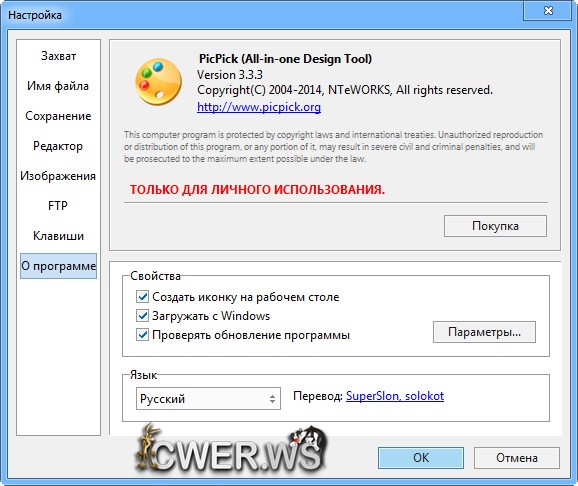Open the Захват settings section
The image size is (578, 486).
58,56
